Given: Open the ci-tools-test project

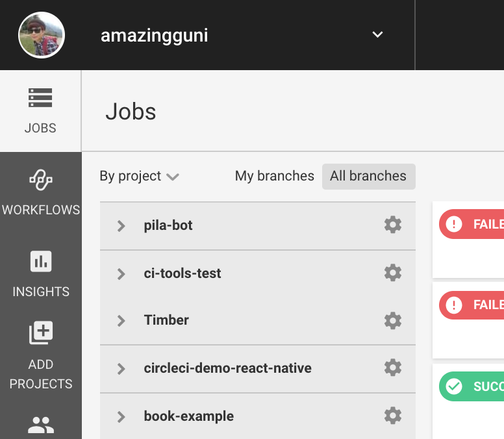Looking at the screenshot, I should pos(183,273).
